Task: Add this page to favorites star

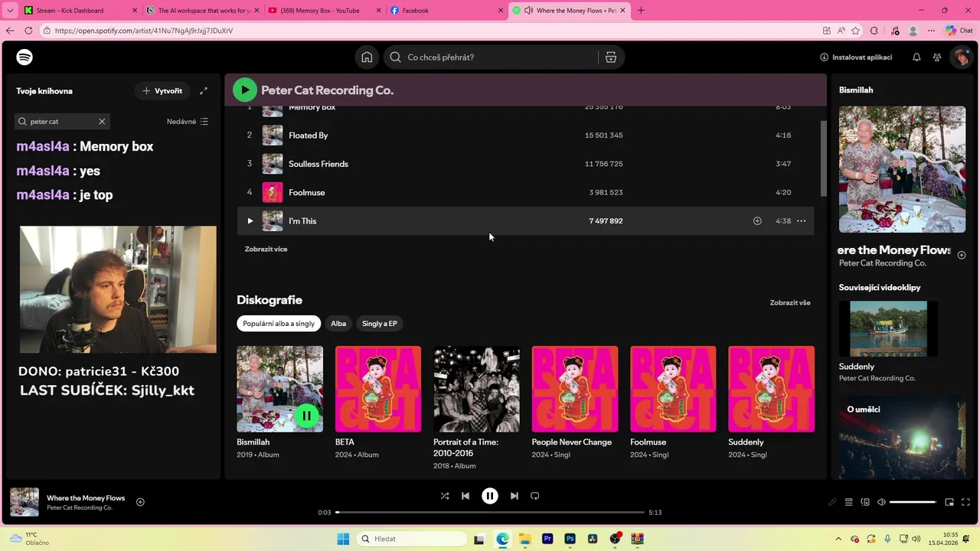Action: coord(855,31)
